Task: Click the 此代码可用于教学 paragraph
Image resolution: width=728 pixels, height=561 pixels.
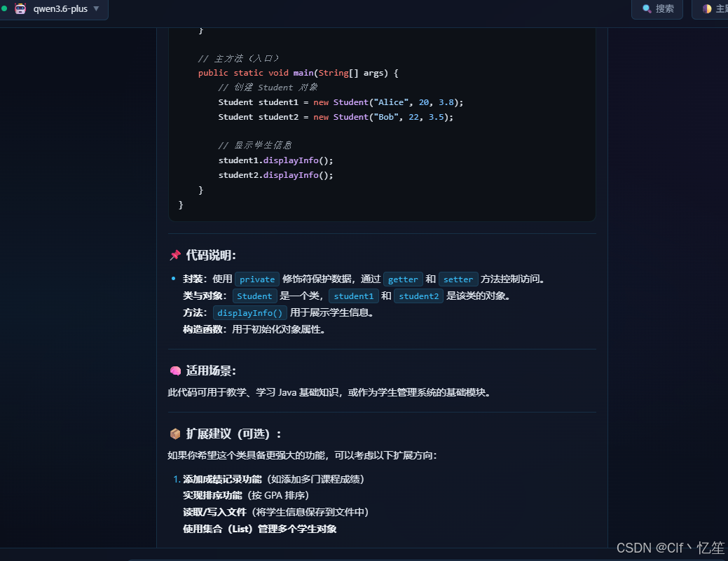Action: (x=329, y=393)
